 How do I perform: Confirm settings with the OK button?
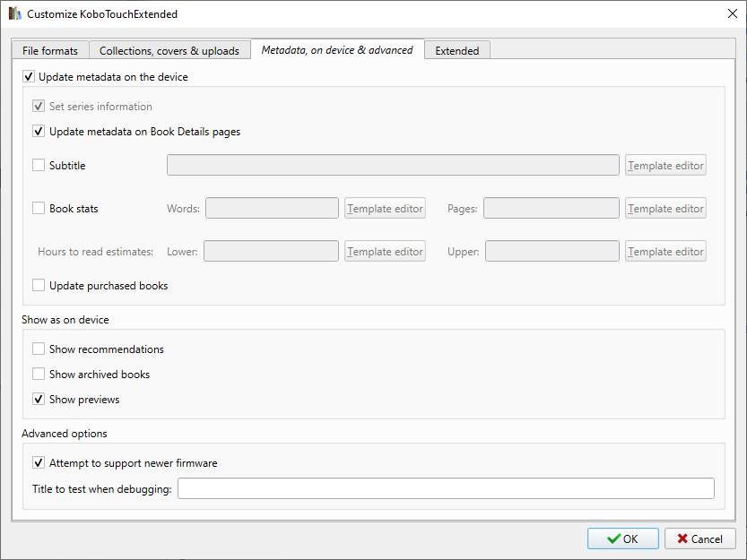pyautogui.click(x=623, y=538)
